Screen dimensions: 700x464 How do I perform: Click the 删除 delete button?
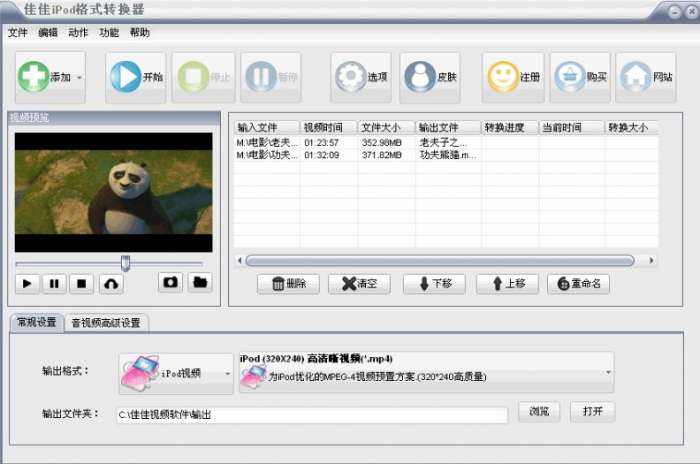tap(288, 284)
